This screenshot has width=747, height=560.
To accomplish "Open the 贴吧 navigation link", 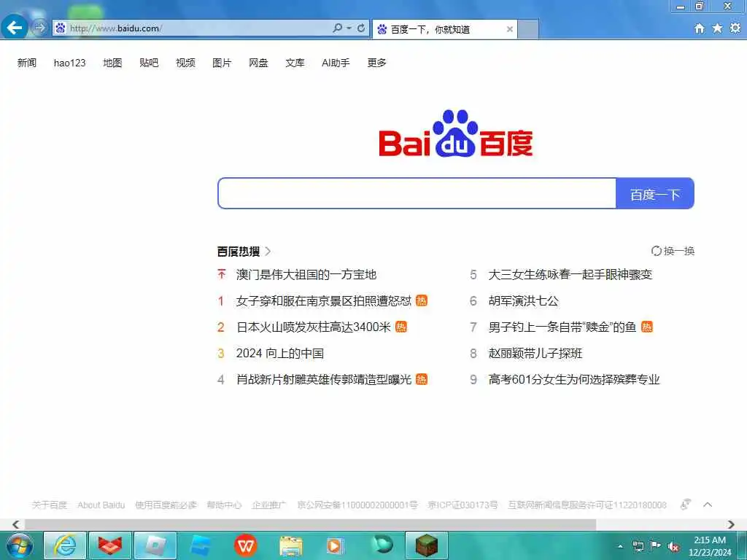I will pyautogui.click(x=149, y=63).
